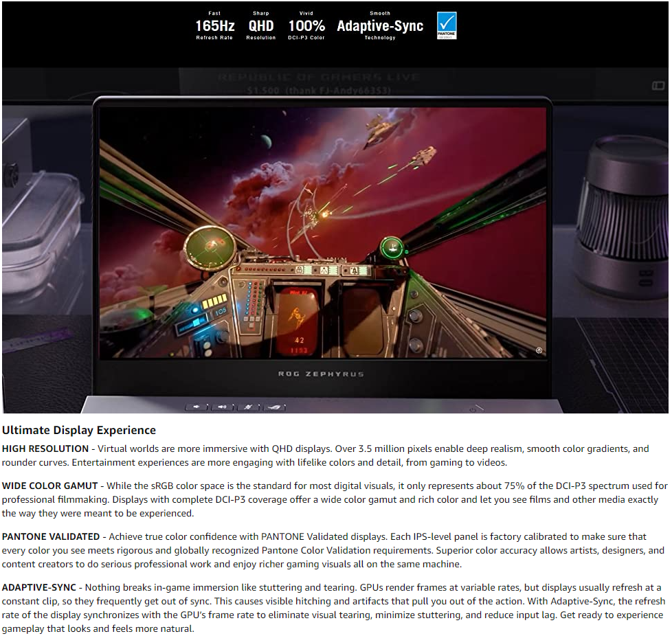
Task: Click the ROG Armoury Crate key
Action: coord(274,407)
